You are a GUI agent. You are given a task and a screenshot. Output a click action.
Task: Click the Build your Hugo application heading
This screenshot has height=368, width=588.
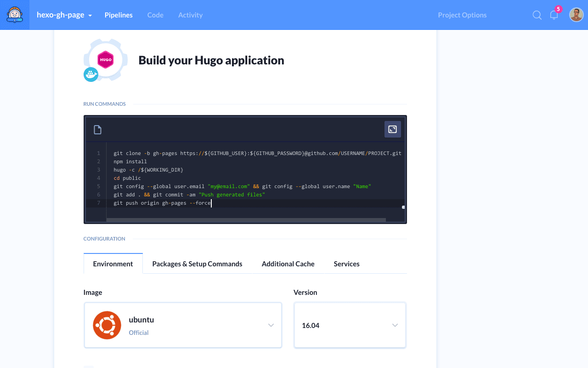coord(211,60)
